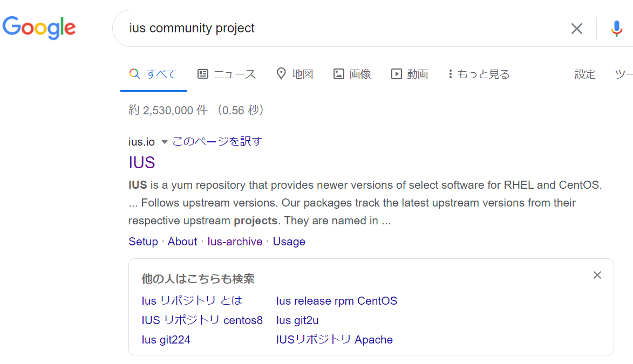Click このページを訳す link

pos(217,142)
